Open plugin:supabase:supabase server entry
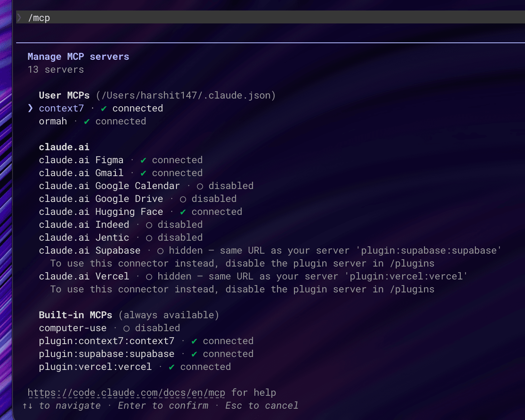Image resolution: width=525 pixels, height=420 pixels. [x=146, y=354]
